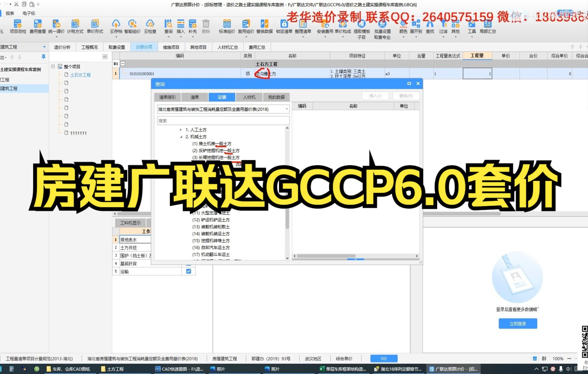Click the 统一调价 toolbar icon
Viewport: 588px width, 374px height.
click(x=56, y=27)
